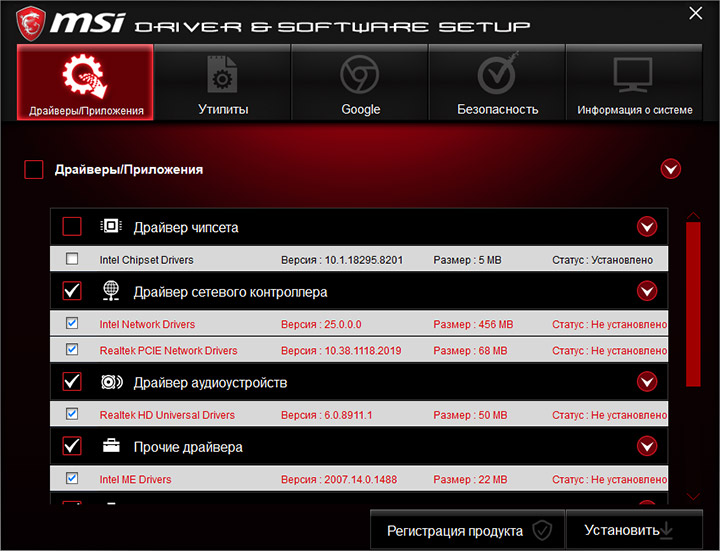
Task: Collapse the Прочие драйвера chevron
Action: (647, 446)
